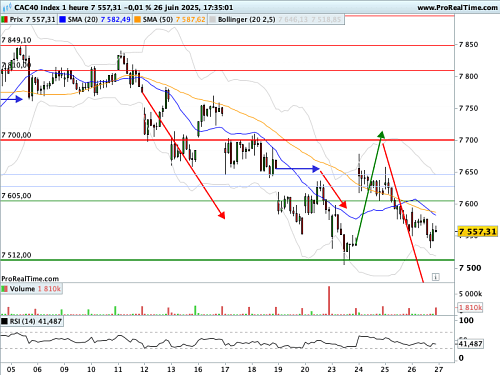Open the www.ProRealTime.com link in the header
The width and height of the screenshot is (500, 375).
(x=457, y=7)
